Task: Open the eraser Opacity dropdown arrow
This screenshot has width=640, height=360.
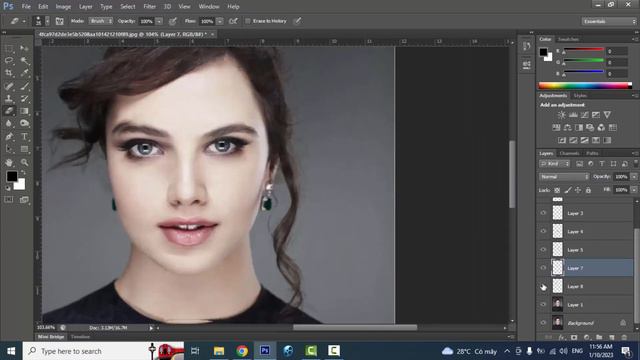Action: 159,21
